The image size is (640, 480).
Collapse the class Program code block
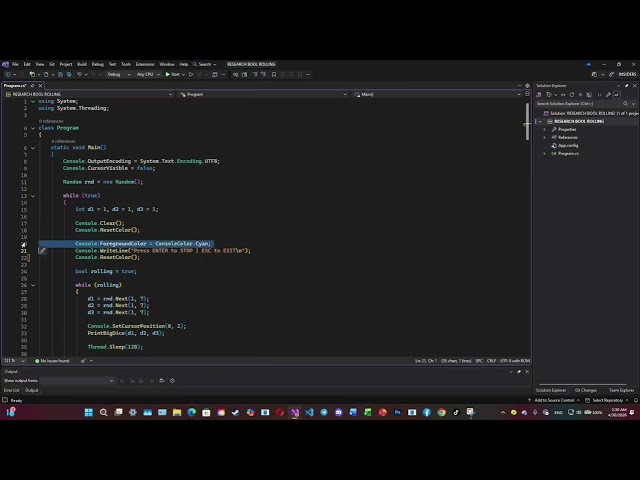click(x=33, y=128)
